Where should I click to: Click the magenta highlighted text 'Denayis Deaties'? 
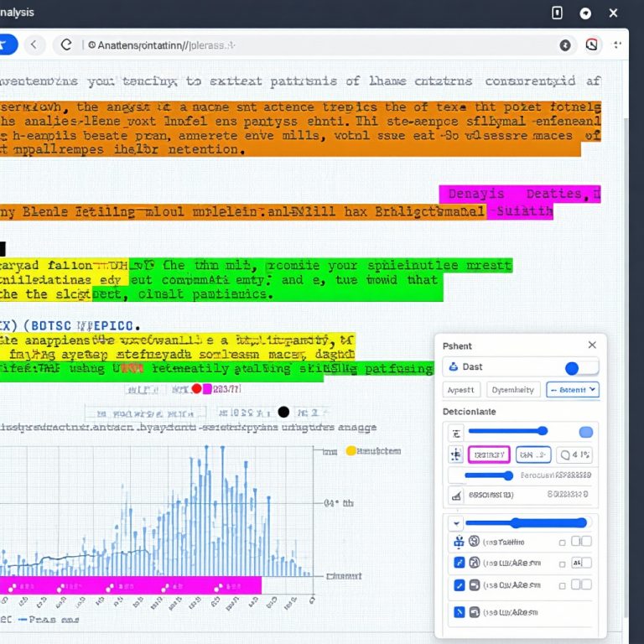click(516, 194)
